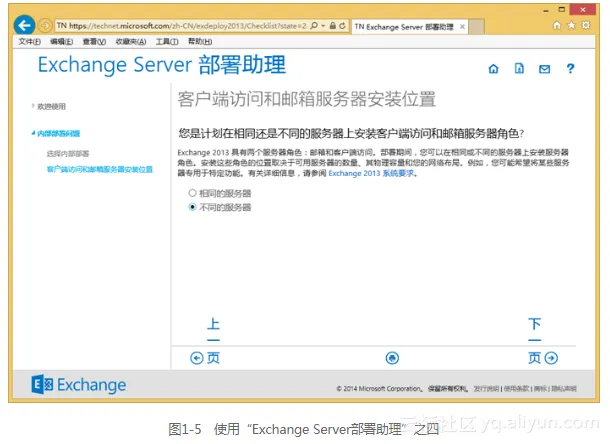The image size is (610, 444).
Task: Expand the 欢迎使用 section in the sidebar
Action: click(x=50, y=106)
